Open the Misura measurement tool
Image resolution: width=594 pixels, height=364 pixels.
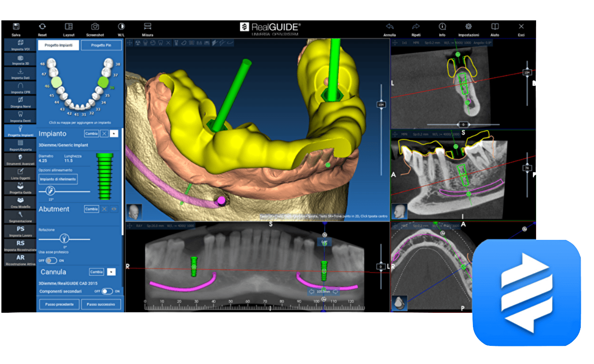148,27
